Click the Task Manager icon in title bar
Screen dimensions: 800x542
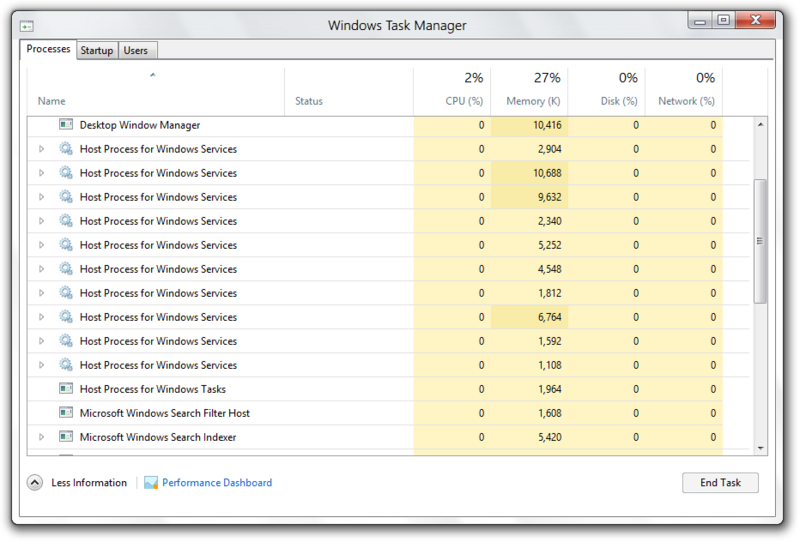tap(26, 25)
